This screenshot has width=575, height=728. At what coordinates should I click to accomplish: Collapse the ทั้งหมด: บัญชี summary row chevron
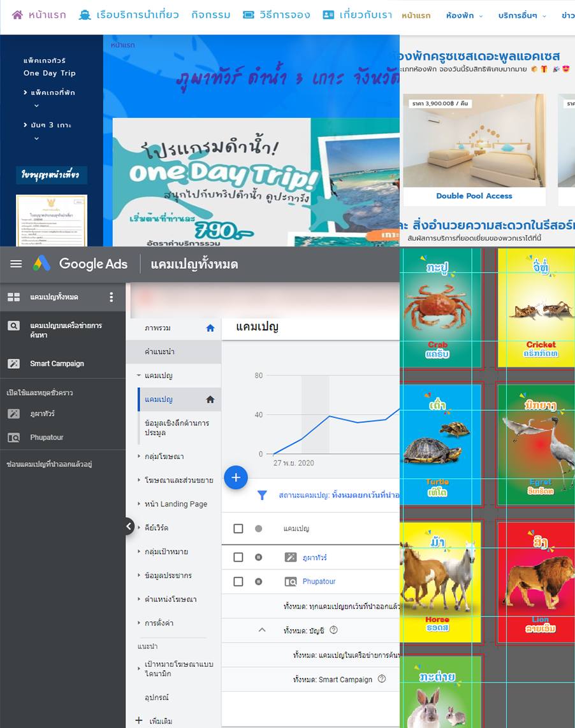point(261,630)
